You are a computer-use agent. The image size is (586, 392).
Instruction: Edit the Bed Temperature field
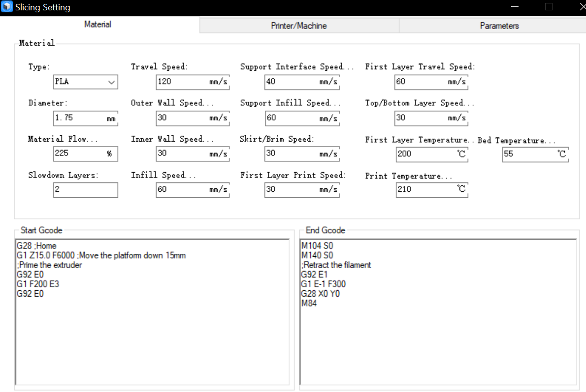coord(536,154)
